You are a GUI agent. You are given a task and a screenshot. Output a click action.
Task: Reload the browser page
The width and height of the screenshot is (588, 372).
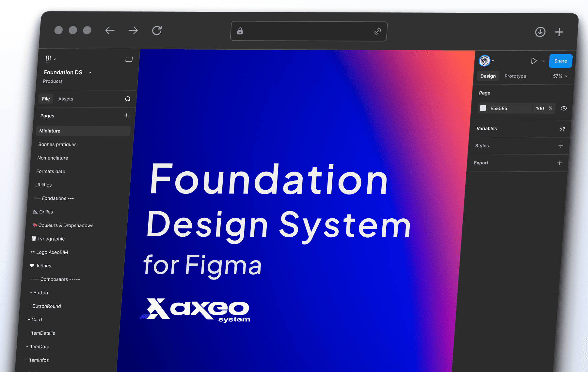[x=157, y=30]
